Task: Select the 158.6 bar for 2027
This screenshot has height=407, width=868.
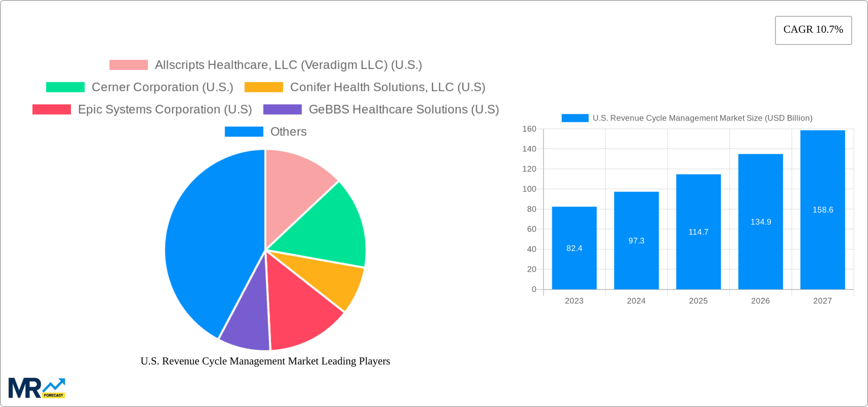Action: click(822, 210)
